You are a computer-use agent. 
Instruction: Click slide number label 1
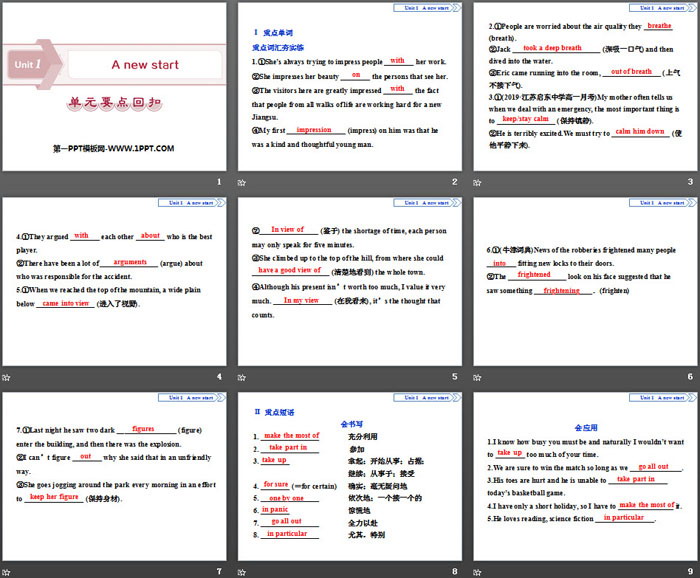[219, 182]
